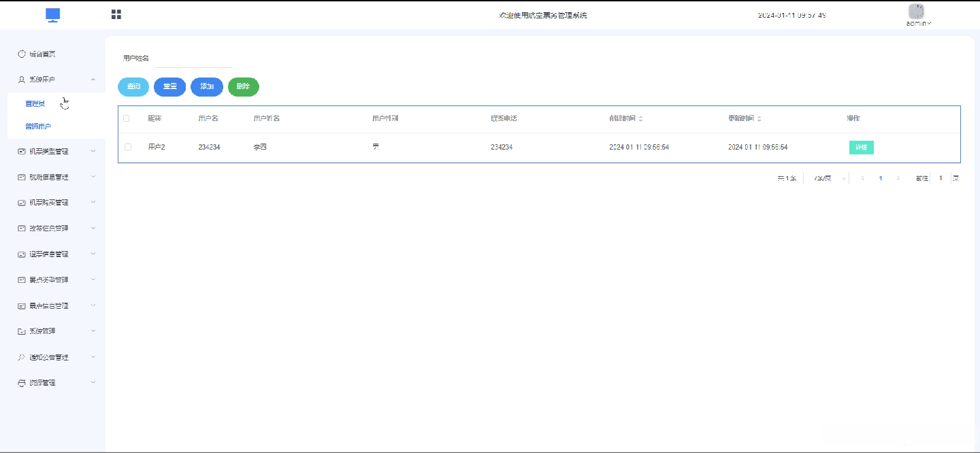Click the admin avatar image
980x453 pixels.
pos(917,12)
